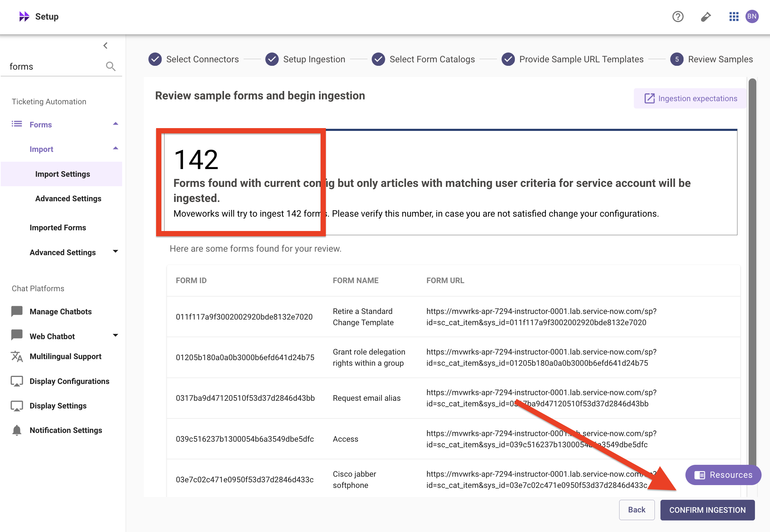Select Import Settings in the sidebar
The width and height of the screenshot is (770, 532).
(x=62, y=174)
